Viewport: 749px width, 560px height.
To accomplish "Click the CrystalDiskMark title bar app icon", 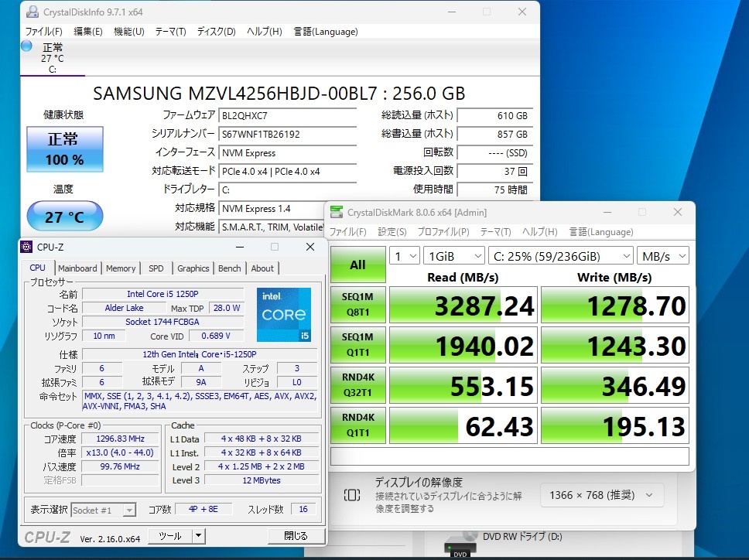I will pos(337,213).
